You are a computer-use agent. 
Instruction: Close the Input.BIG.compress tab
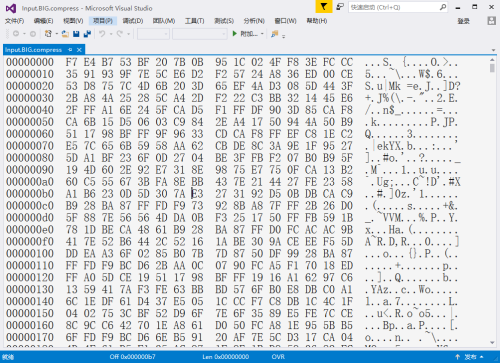click(79, 50)
